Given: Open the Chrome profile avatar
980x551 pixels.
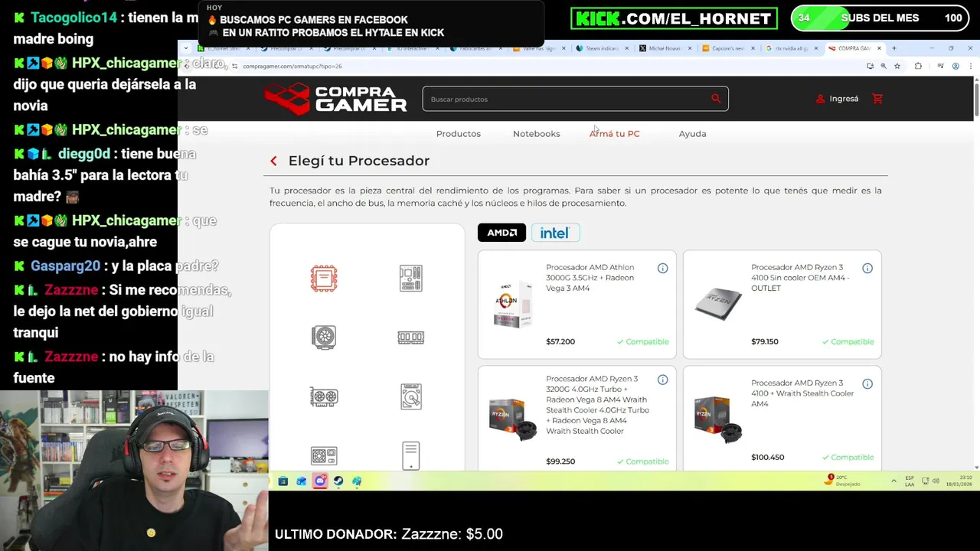Looking at the screenshot, I should pyautogui.click(x=955, y=66).
